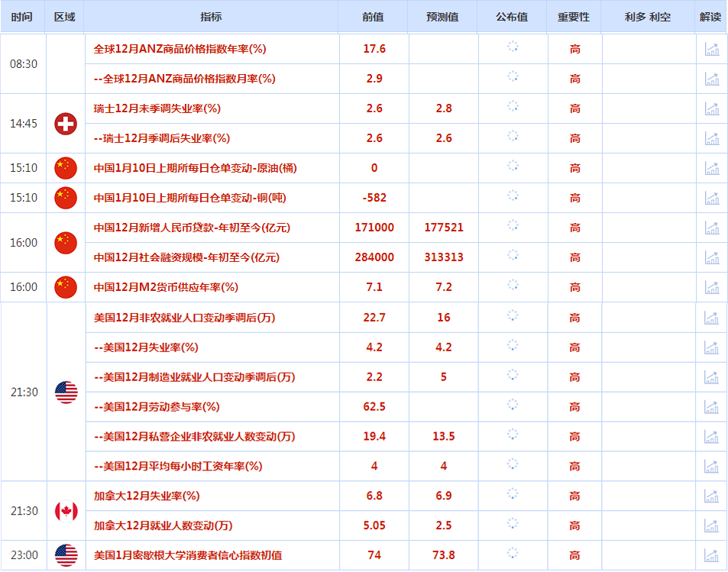Screen dimensions: 728x572
Task: Open chart icon for 加拿大12月就业人数变动
Action: (711, 525)
